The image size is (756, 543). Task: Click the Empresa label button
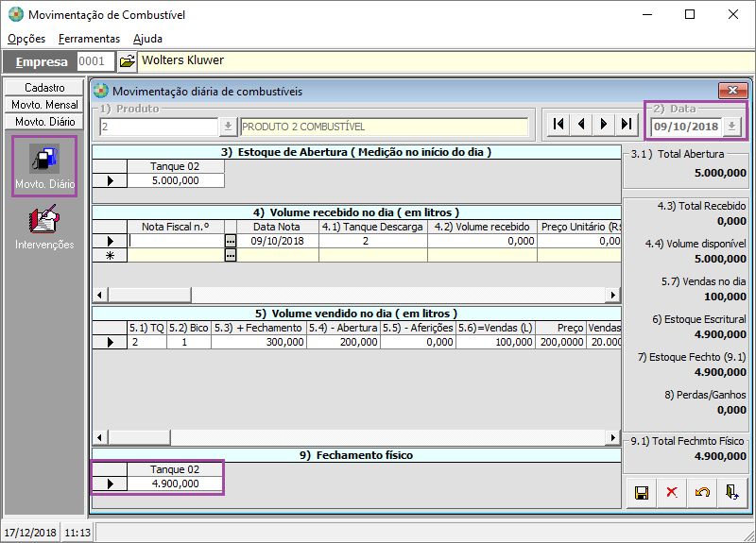[40, 61]
